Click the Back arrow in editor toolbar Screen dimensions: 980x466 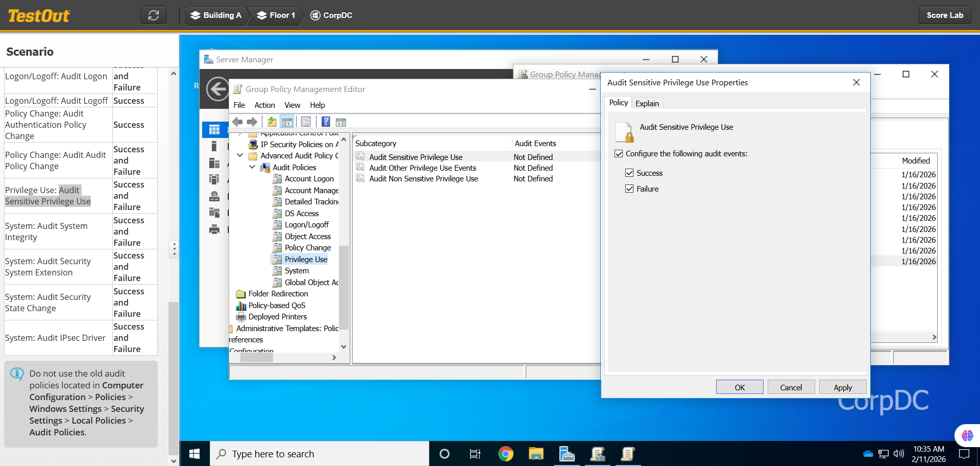[x=237, y=122]
